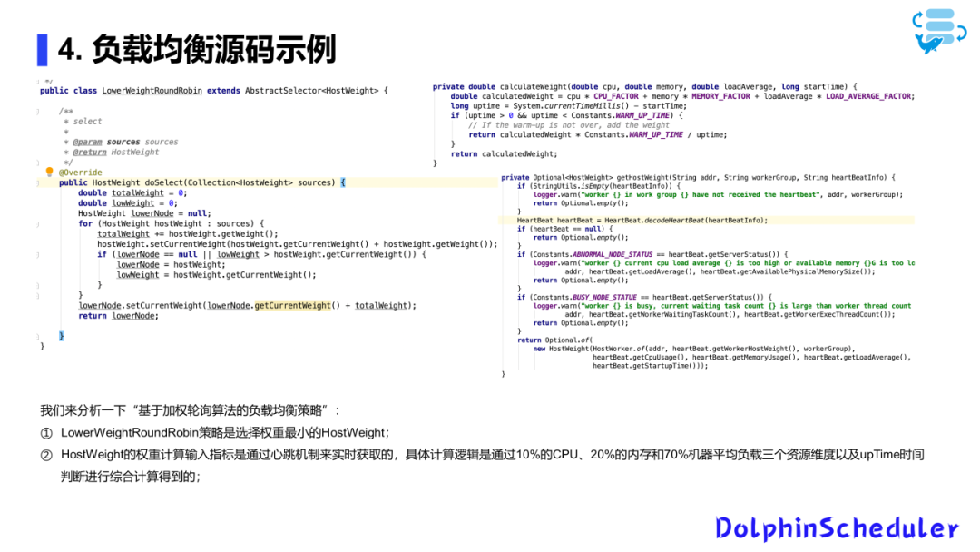Click the heartBeat.getAvailablePhysicalMemorySize() argument line

(x=720, y=272)
